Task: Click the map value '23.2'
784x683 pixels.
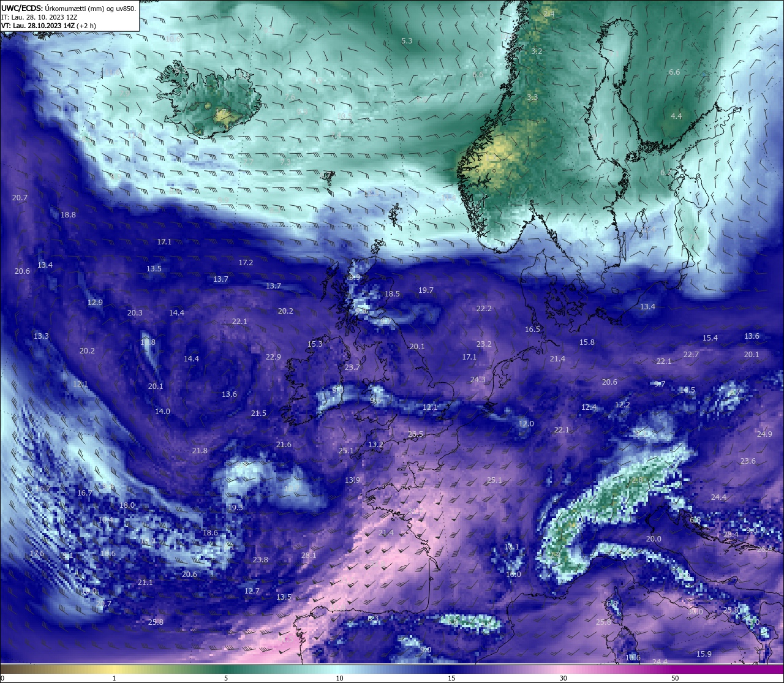Action: (x=484, y=344)
